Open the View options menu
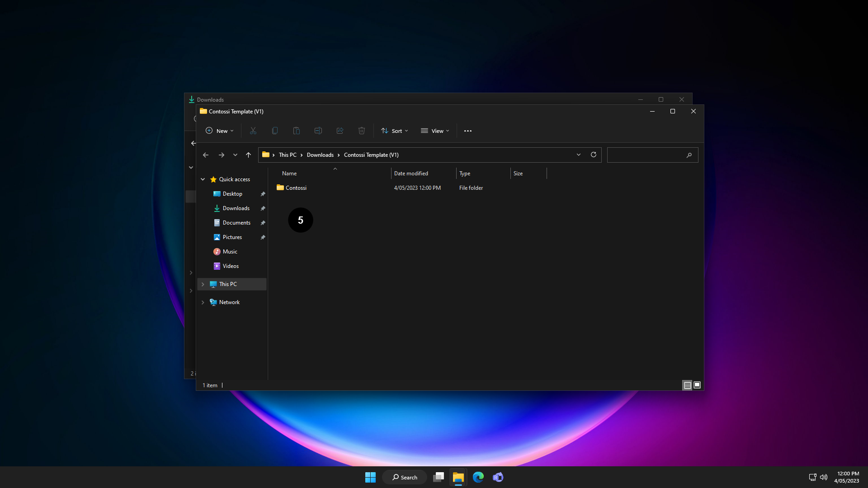The height and width of the screenshot is (488, 868). 435,131
